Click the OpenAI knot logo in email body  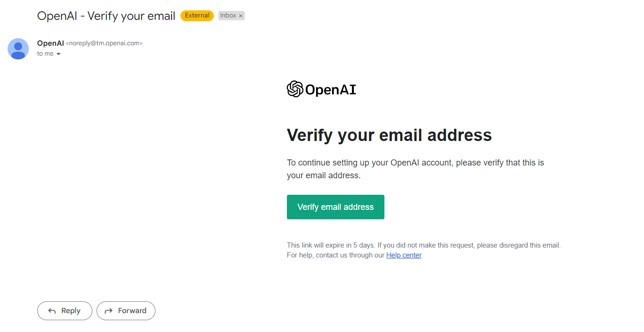[x=295, y=89]
